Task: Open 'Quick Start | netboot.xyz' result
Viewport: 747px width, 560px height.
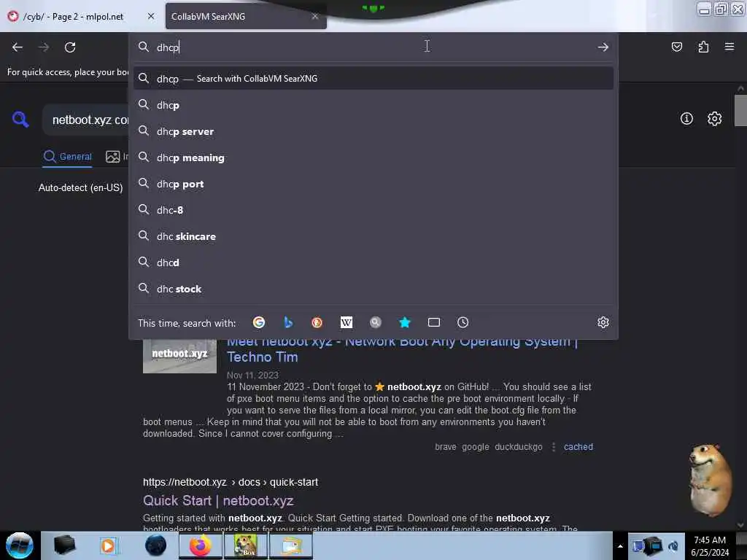Action: point(218,500)
